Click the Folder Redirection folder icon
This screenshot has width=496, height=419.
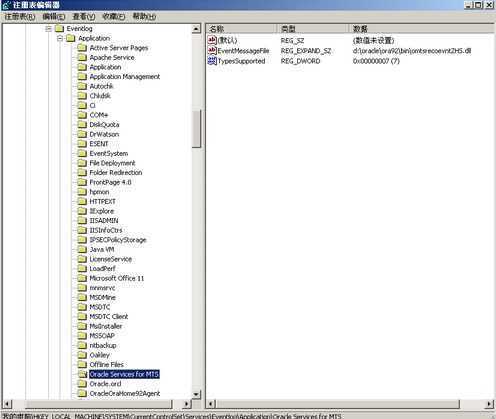[82, 173]
